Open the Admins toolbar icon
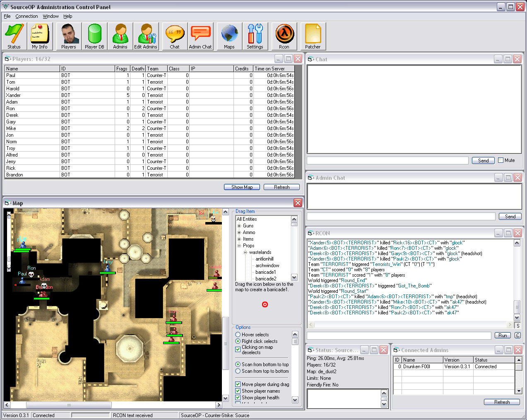Viewport: 527px width, 420px height. (120, 36)
